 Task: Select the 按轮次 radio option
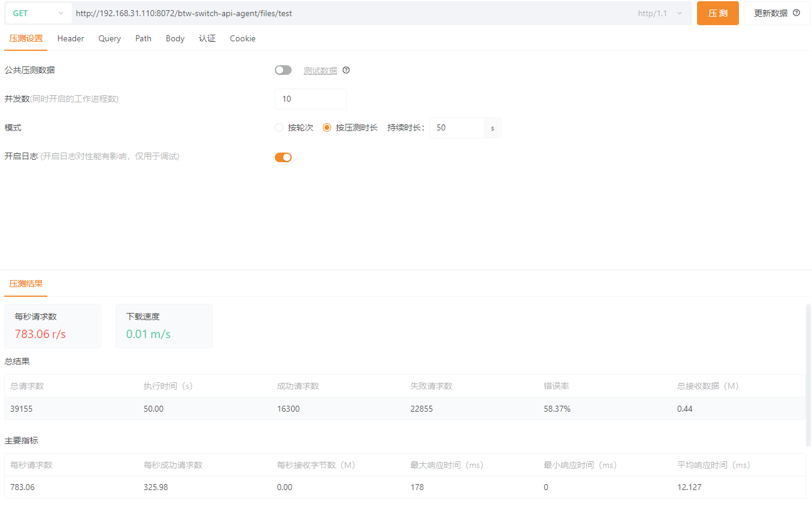(x=279, y=127)
